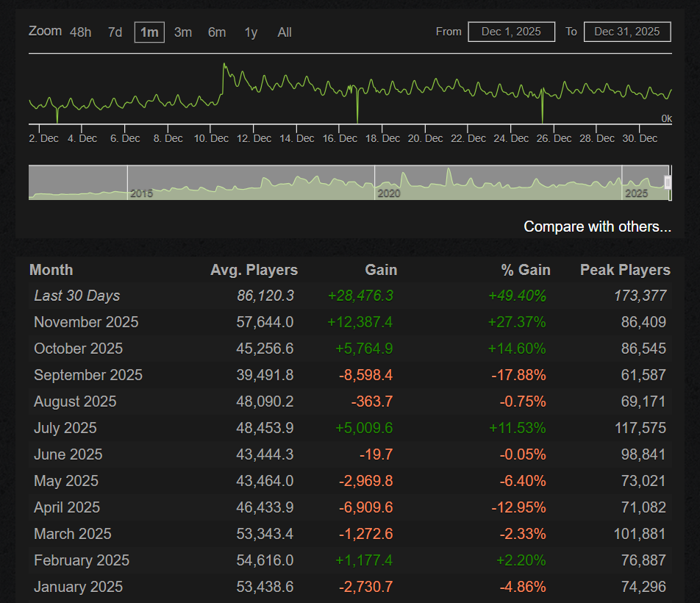Select the June 2025 row label
Image resolution: width=700 pixels, height=603 pixels.
(x=68, y=454)
